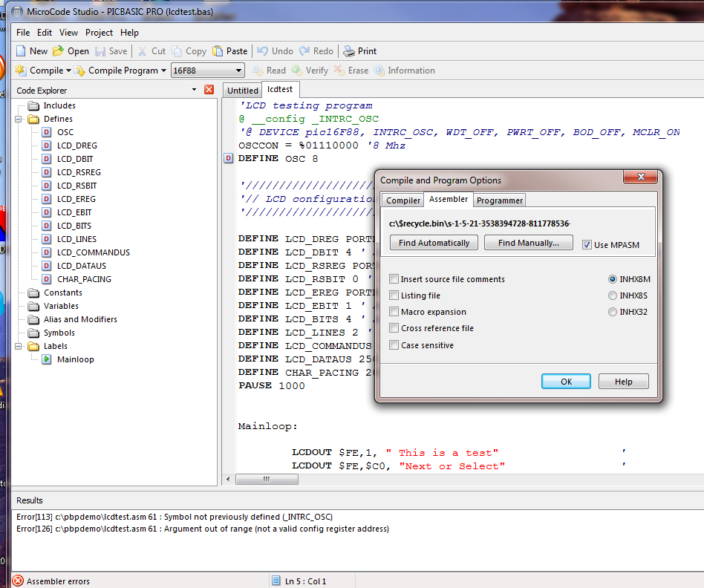Image resolution: width=704 pixels, height=588 pixels.
Task: Open the 16F88 device dropdown
Action: [x=238, y=71]
